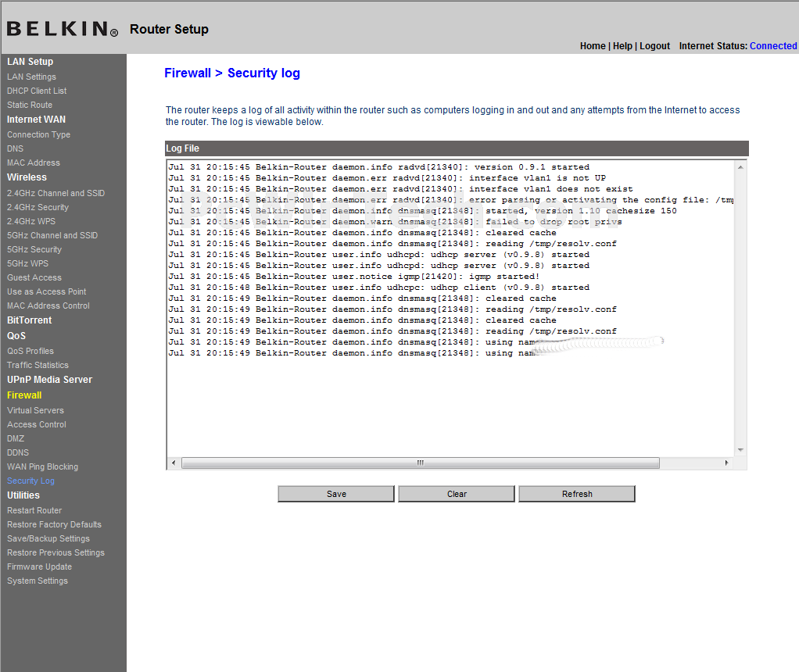The height and width of the screenshot is (672, 799).
Task: Open the 2.4GHz WPS page
Action: [x=31, y=221]
